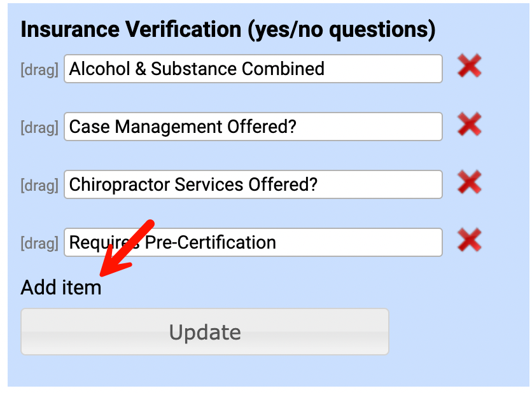Select drag handle for Chiropractor Services Offered

point(39,186)
